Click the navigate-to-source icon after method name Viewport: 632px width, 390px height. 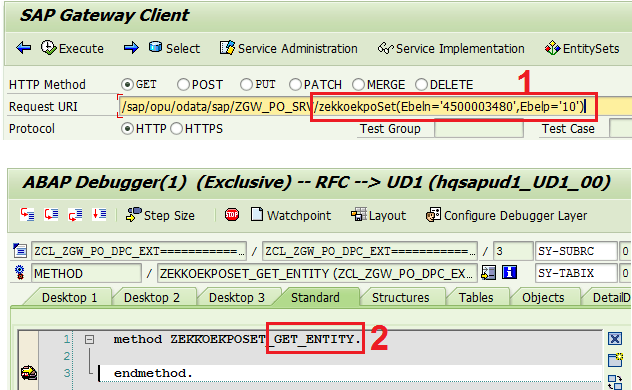point(489,273)
